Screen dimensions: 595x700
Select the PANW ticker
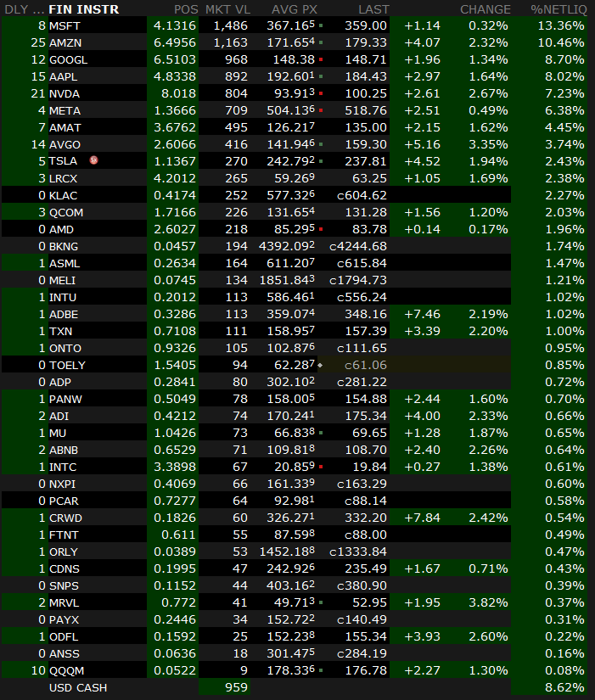(x=65, y=399)
